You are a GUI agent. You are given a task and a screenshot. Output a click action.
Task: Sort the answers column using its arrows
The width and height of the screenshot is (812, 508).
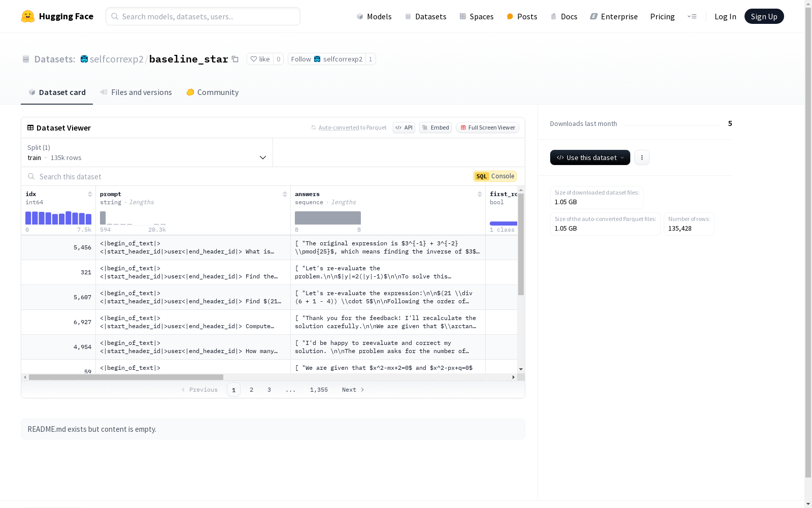(x=480, y=194)
